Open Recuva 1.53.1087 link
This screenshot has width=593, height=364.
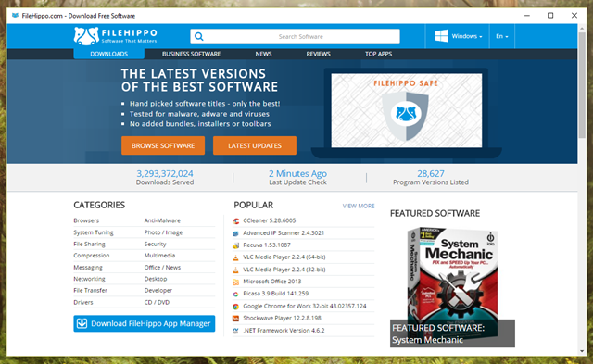[267, 245]
